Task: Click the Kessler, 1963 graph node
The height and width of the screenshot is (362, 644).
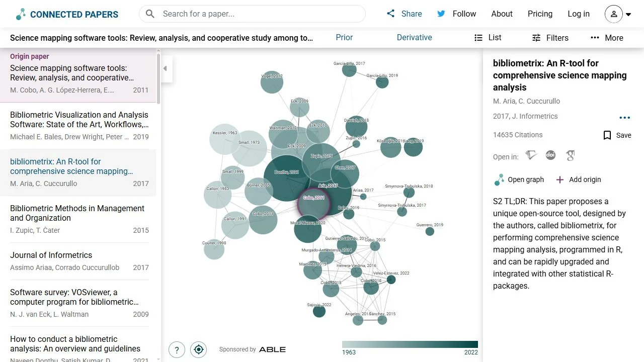Action: 224,139
